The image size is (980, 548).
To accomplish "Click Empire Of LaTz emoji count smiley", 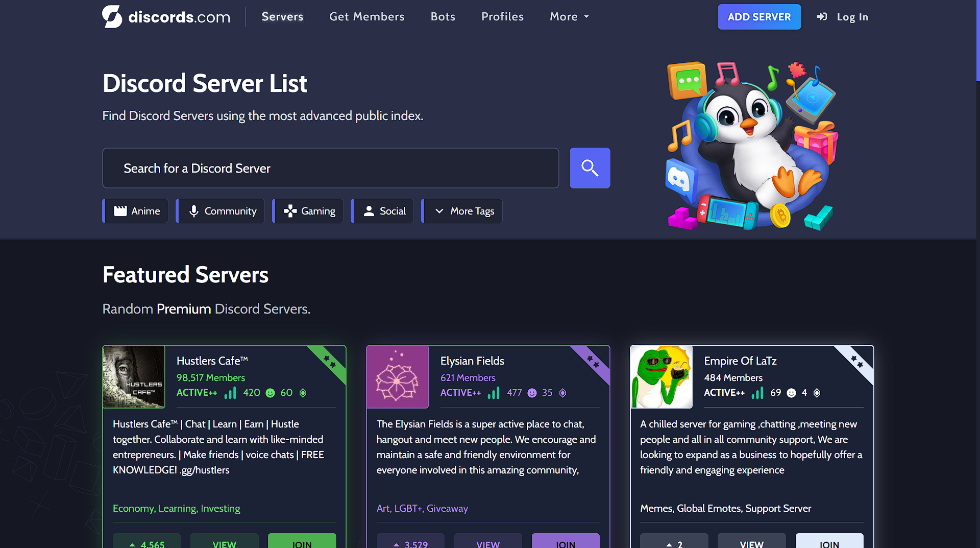I will pyautogui.click(x=791, y=393).
